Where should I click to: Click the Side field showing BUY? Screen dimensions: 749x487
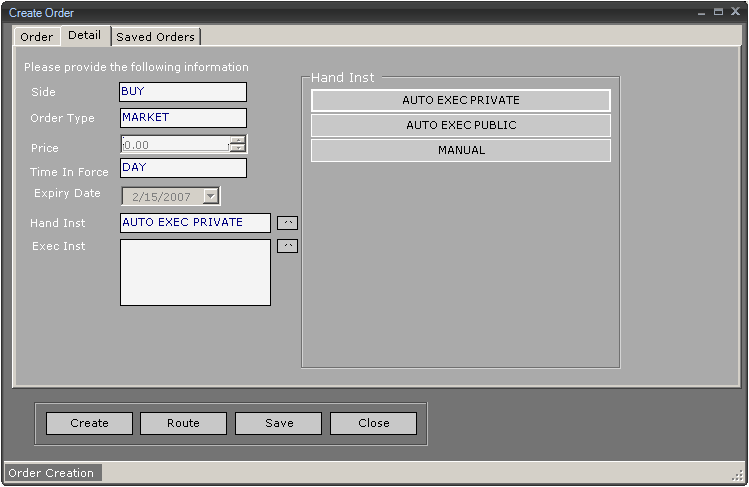182,92
